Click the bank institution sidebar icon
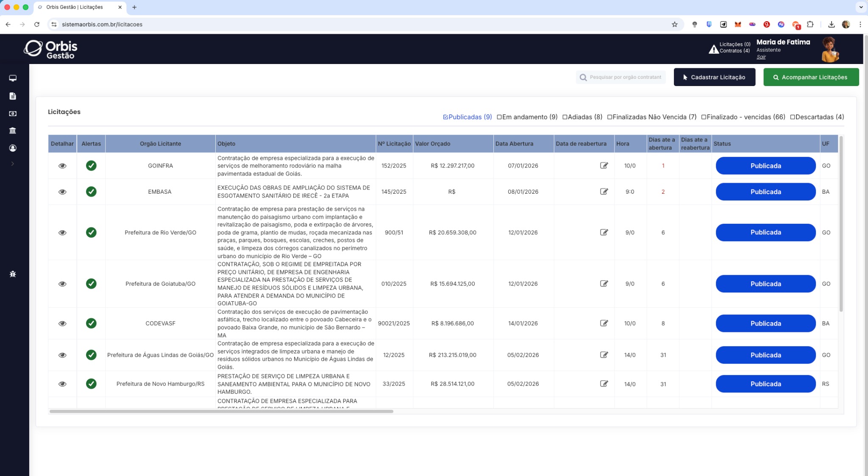The height and width of the screenshot is (476, 868). tap(13, 131)
